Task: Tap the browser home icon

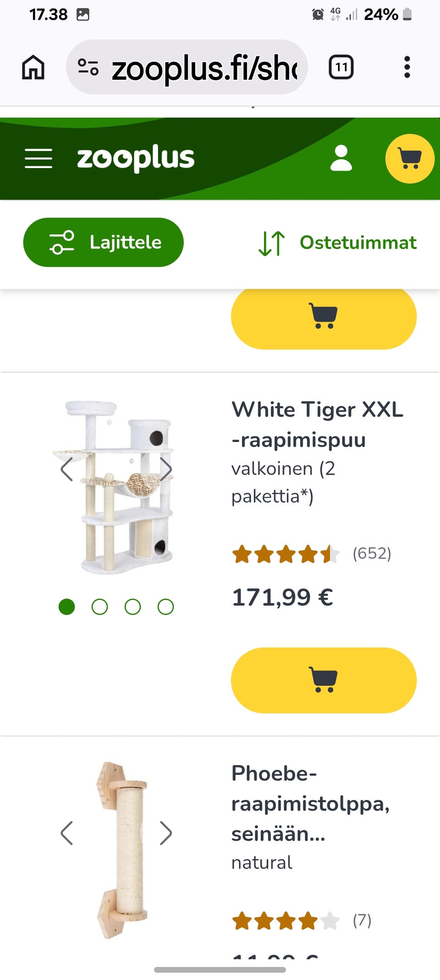Action: click(33, 67)
